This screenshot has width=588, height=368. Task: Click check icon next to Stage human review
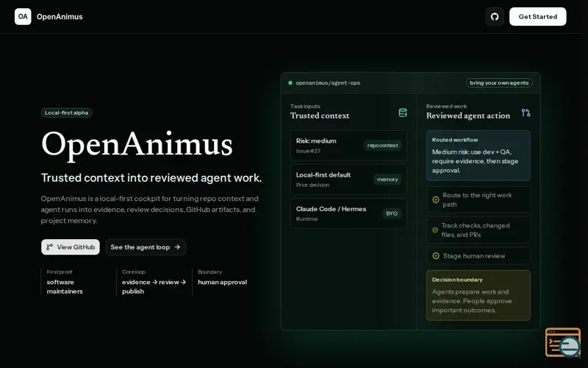(x=436, y=255)
